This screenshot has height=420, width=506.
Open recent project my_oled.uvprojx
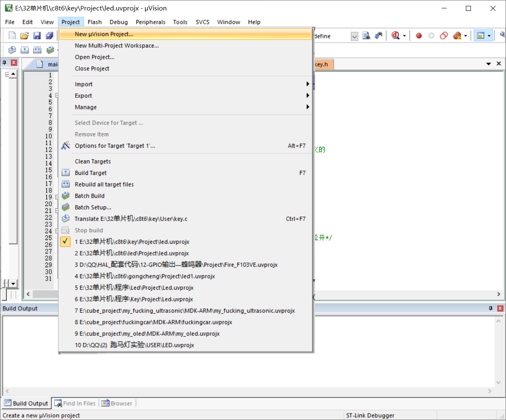(186, 334)
